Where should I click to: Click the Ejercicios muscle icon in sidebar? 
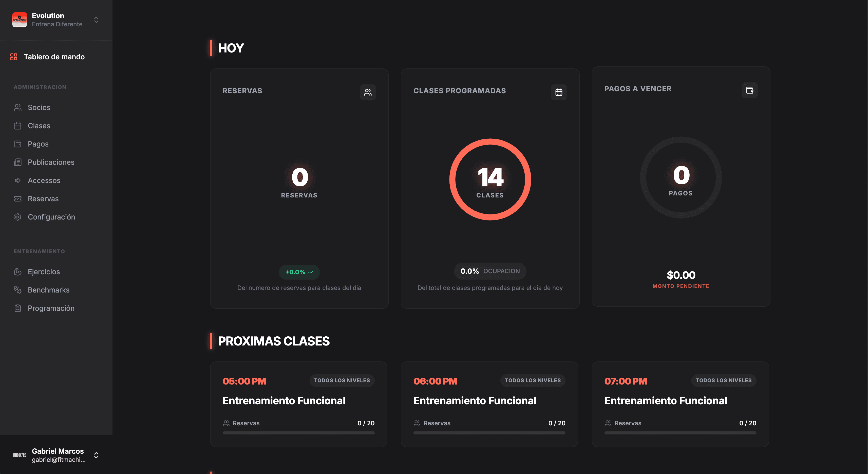18,272
